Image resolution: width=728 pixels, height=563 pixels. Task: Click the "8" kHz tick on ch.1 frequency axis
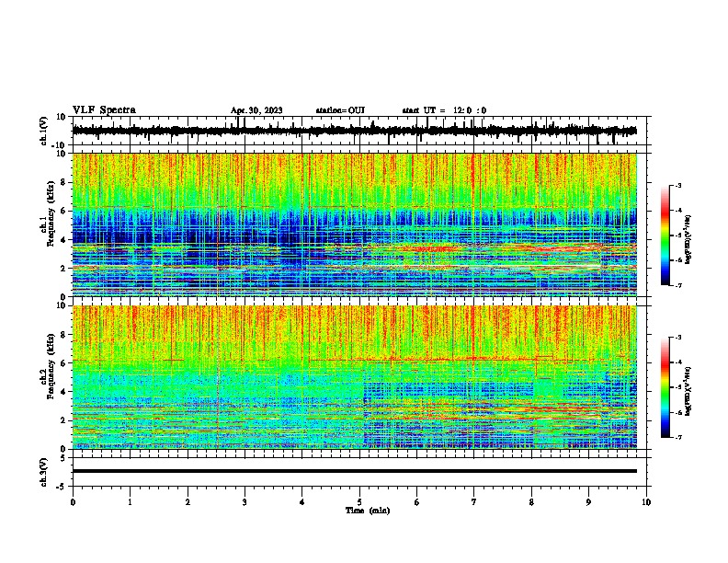point(63,182)
